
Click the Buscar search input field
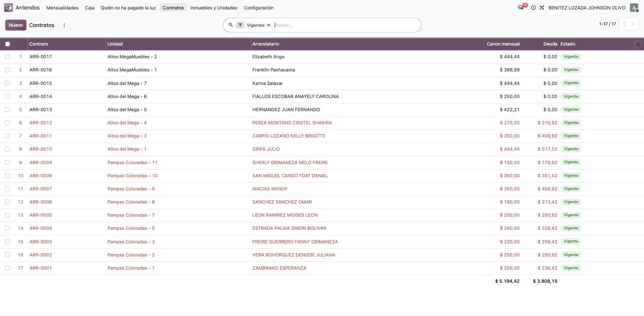coord(346,25)
